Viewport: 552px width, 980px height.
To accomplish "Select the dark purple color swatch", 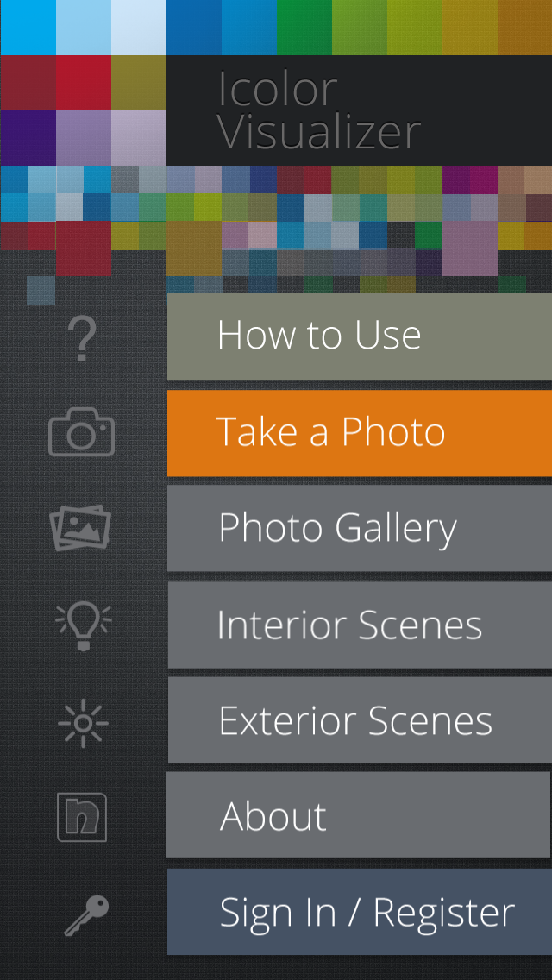I will pyautogui.click(x=28, y=138).
